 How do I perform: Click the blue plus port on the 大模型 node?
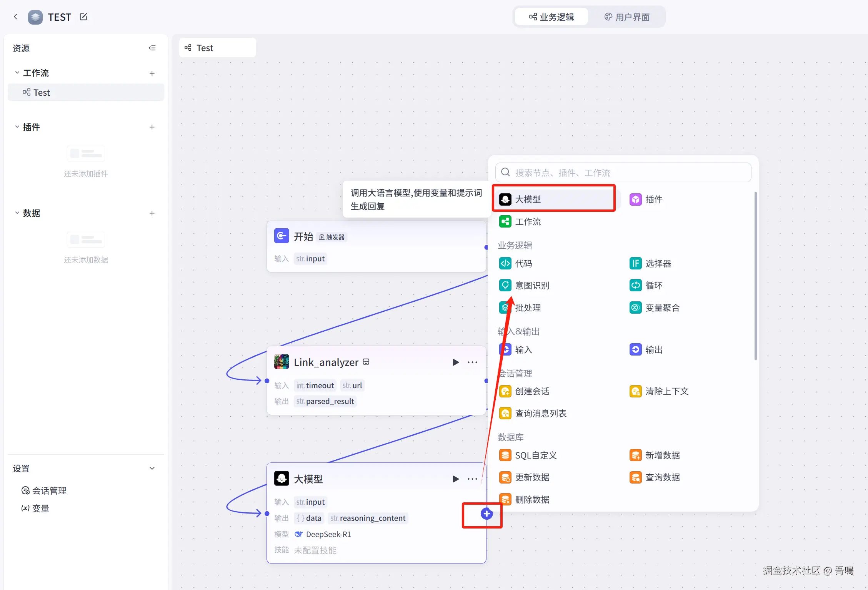pos(486,514)
